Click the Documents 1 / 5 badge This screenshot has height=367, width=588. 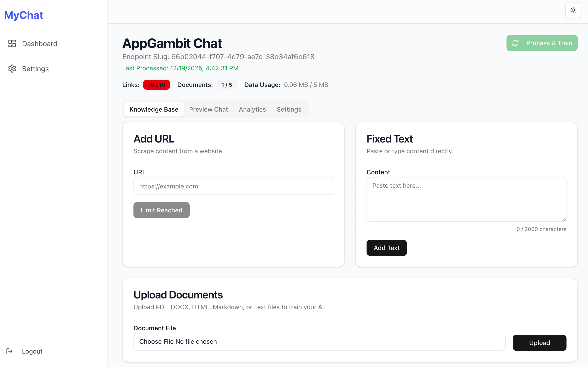pos(227,85)
